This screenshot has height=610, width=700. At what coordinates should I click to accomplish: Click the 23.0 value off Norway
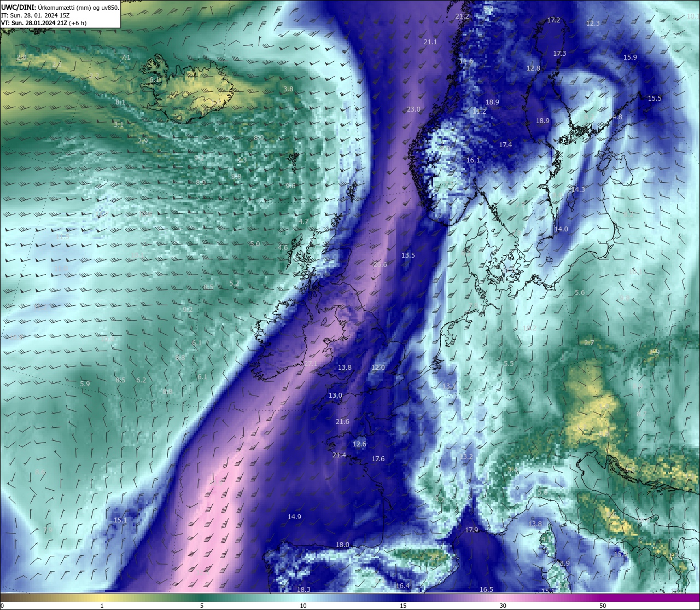(413, 109)
